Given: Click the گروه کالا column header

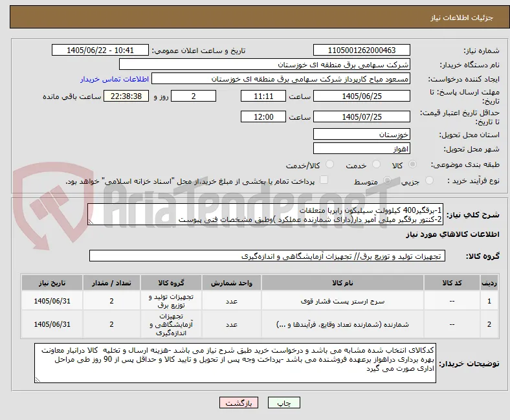Looking at the screenshot, I should pyautogui.click(x=171, y=283).
